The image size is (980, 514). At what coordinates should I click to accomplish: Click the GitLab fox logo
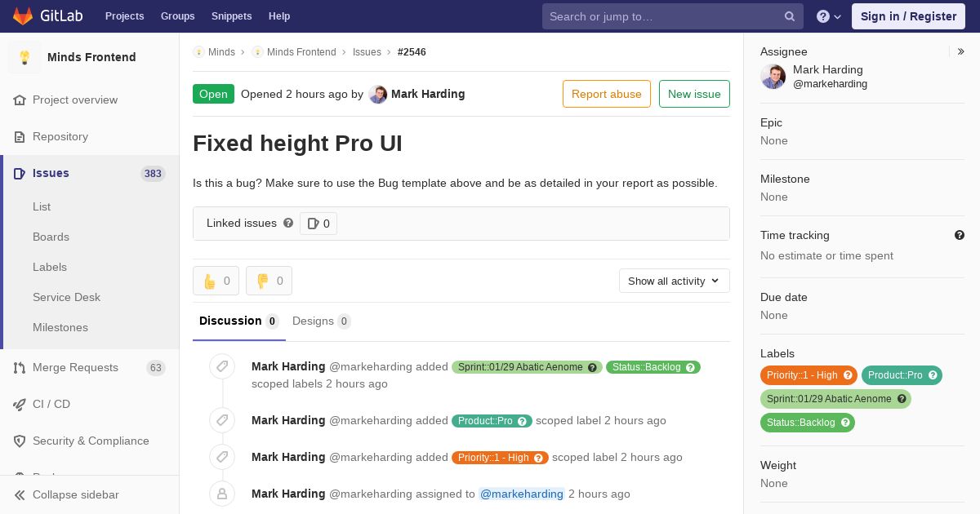[23, 16]
